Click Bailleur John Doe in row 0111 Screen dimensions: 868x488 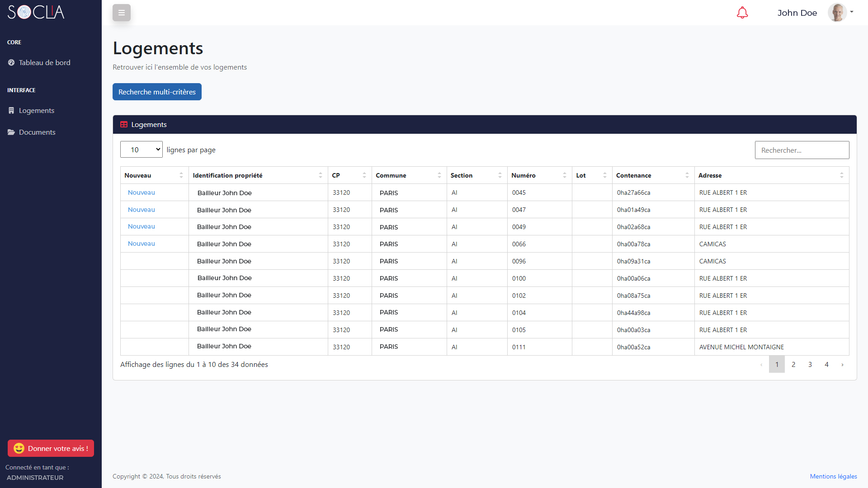tap(224, 346)
